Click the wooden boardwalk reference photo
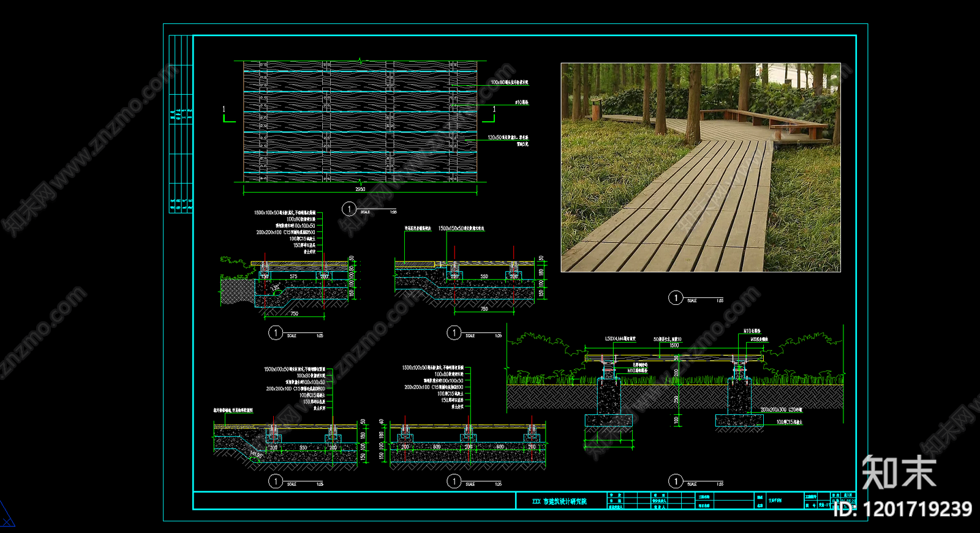980x533 pixels. pyautogui.click(x=700, y=167)
